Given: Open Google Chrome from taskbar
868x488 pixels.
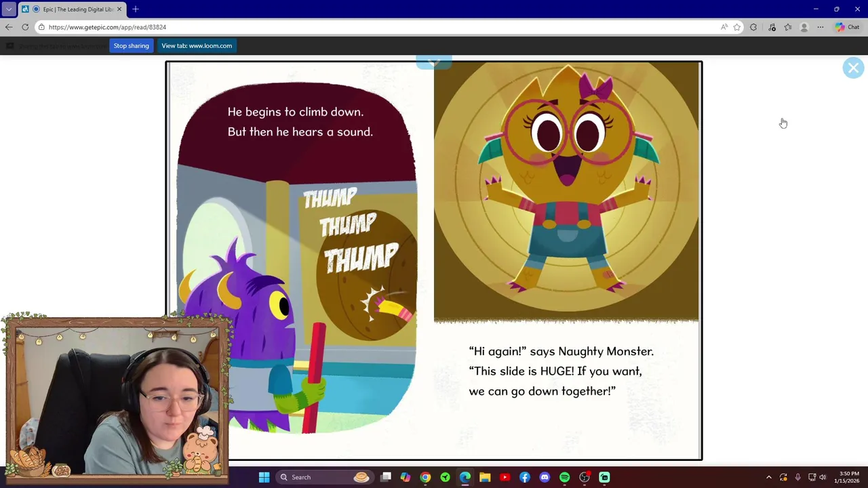Looking at the screenshot, I should [425, 477].
